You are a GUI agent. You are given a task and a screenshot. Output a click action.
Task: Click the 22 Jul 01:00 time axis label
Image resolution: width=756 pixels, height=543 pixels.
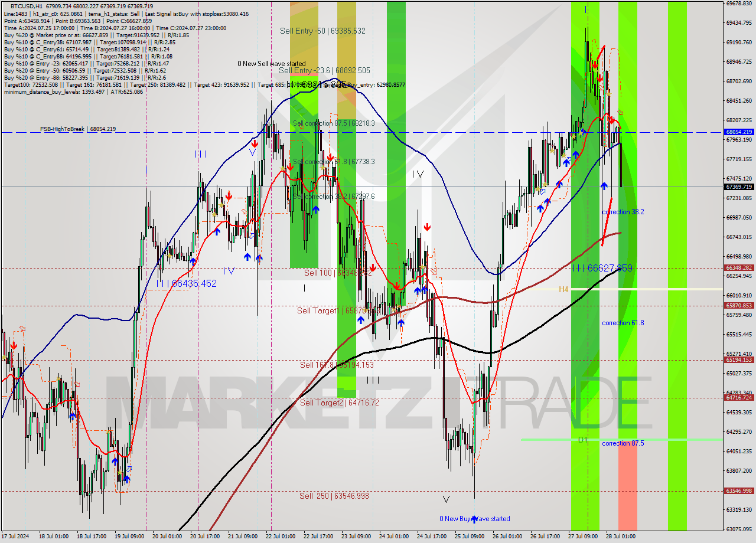click(281, 537)
